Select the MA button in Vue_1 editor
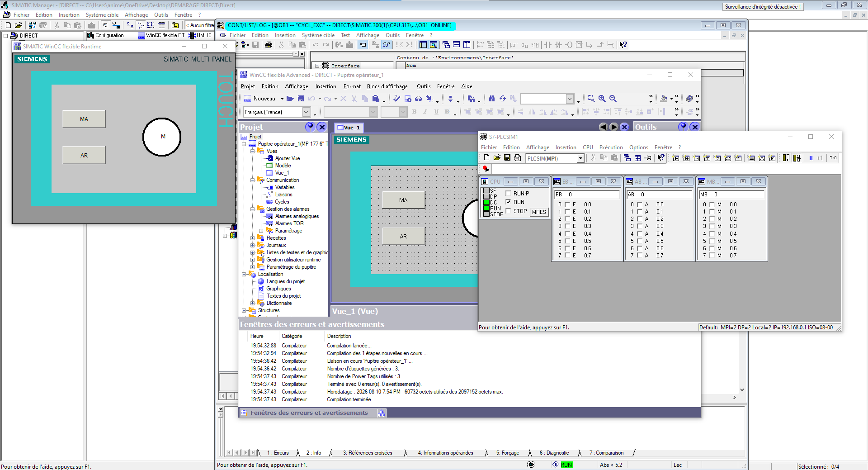This screenshot has height=470, width=868. coord(403,200)
